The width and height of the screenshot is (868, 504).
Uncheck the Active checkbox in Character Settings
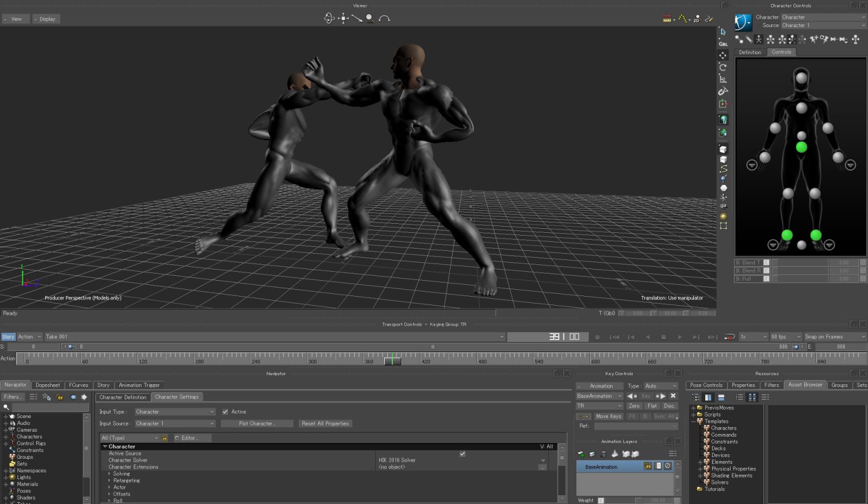(225, 411)
